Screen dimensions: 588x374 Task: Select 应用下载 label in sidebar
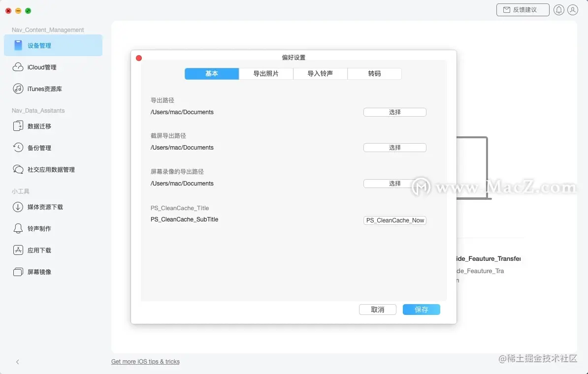39,250
